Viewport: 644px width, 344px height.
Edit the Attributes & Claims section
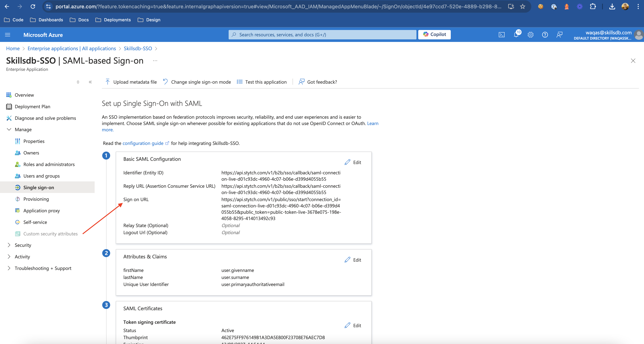(353, 260)
